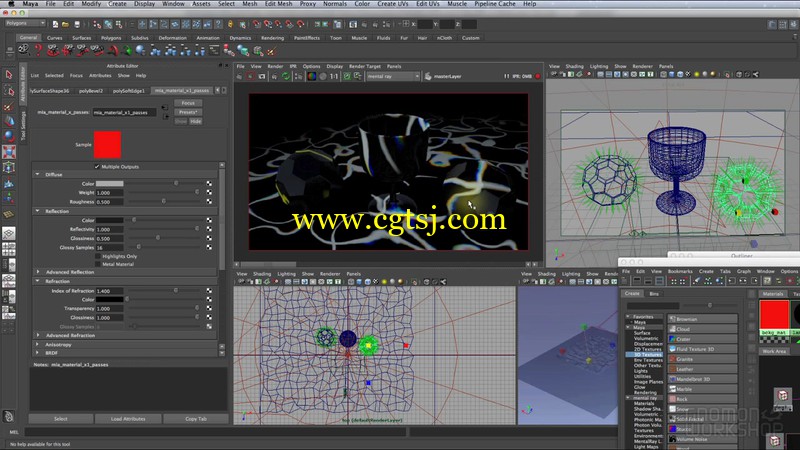
Task: Open the Polygons menu set dropdown
Action: point(25,23)
